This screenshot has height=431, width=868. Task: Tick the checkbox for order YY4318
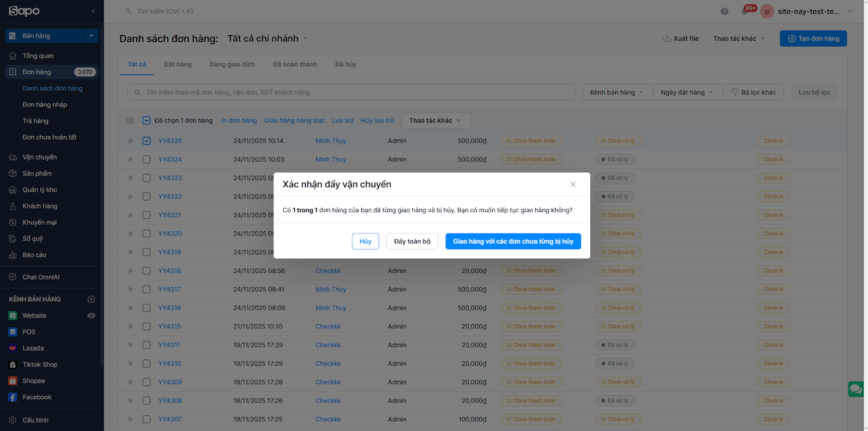[146, 271]
